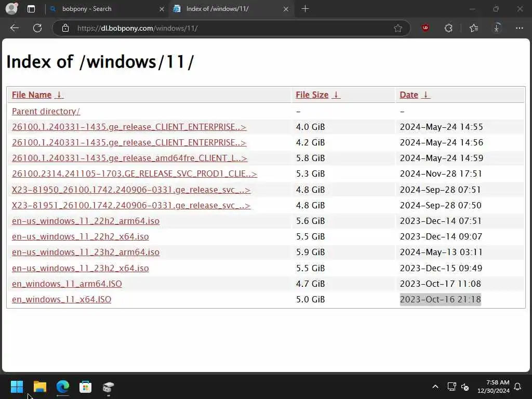Sort by File Size column header
This screenshot has width=532, height=399.
tap(312, 95)
